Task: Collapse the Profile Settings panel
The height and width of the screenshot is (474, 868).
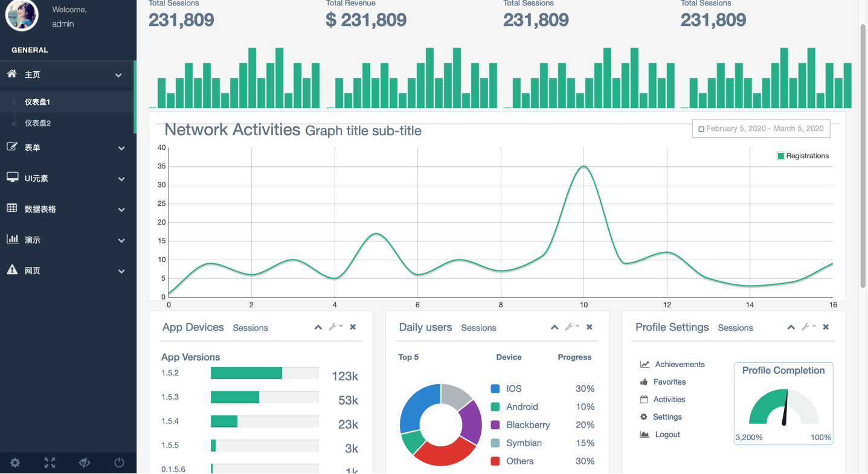Action: click(x=791, y=327)
